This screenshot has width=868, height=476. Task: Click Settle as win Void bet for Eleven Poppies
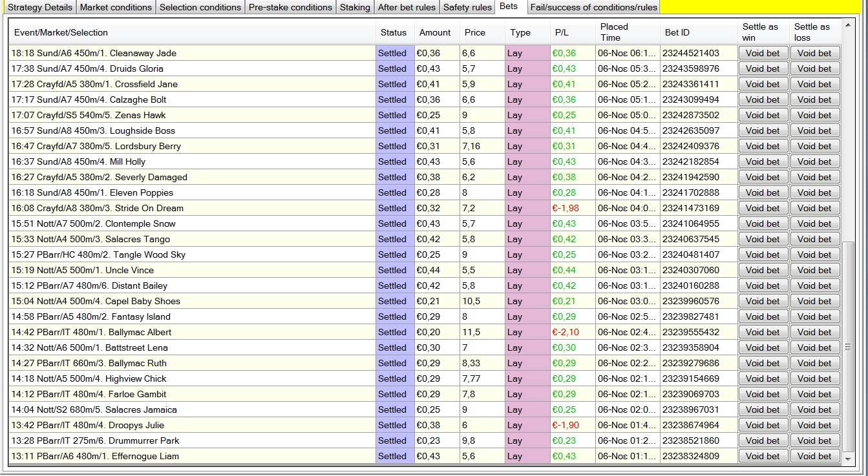(763, 192)
